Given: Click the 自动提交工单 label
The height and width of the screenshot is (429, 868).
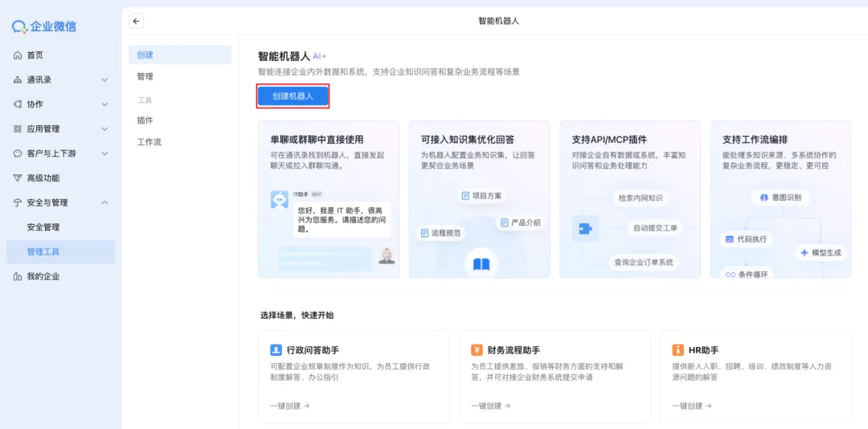Looking at the screenshot, I should (656, 227).
